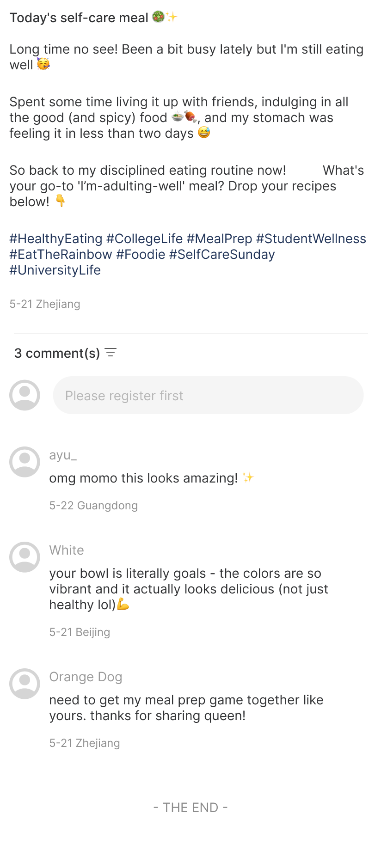381x868 pixels.
Task: Open Orange Dog's profile avatar
Action: point(25,684)
